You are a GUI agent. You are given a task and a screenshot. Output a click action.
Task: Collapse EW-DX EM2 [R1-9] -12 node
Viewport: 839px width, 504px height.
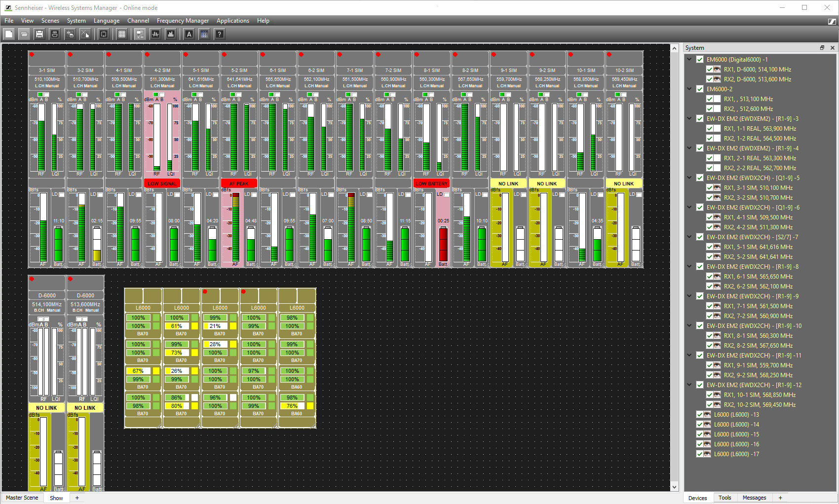689,385
